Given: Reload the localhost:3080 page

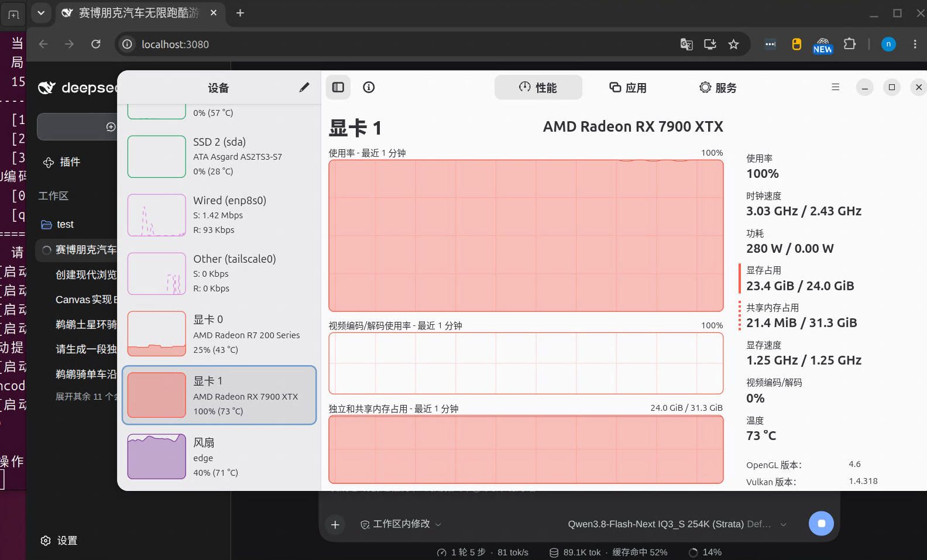Looking at the screenshot, I should [x=96, y=44].
